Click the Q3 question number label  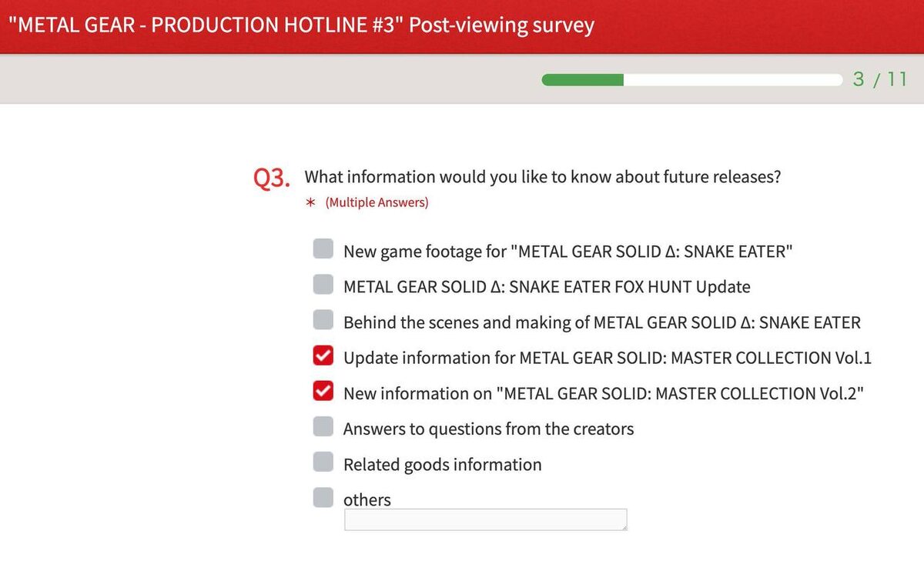[272, 179]
